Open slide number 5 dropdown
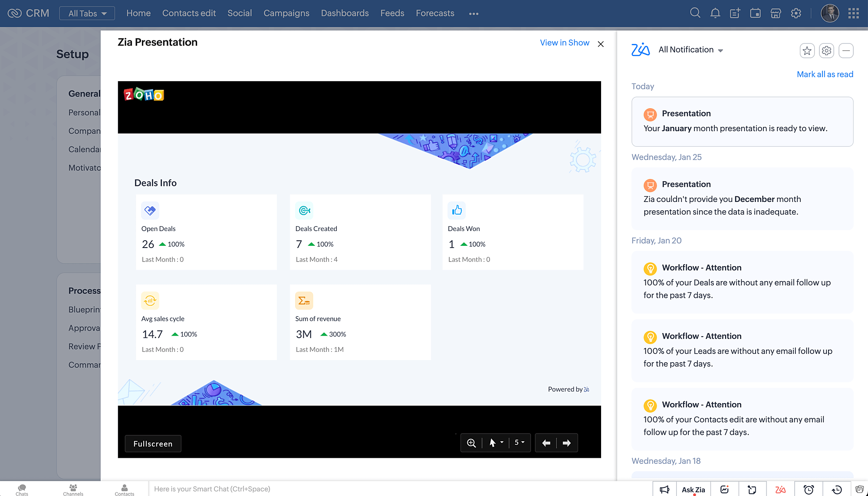The height and width of the screenshot is (496, 868). 519,443
